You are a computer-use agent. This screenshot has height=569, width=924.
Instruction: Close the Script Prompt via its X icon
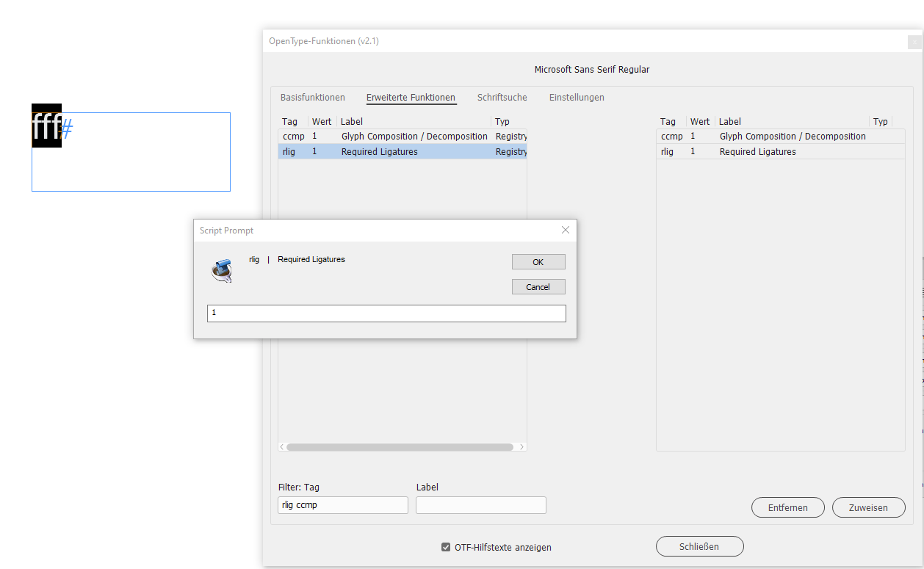coord(565,230)
